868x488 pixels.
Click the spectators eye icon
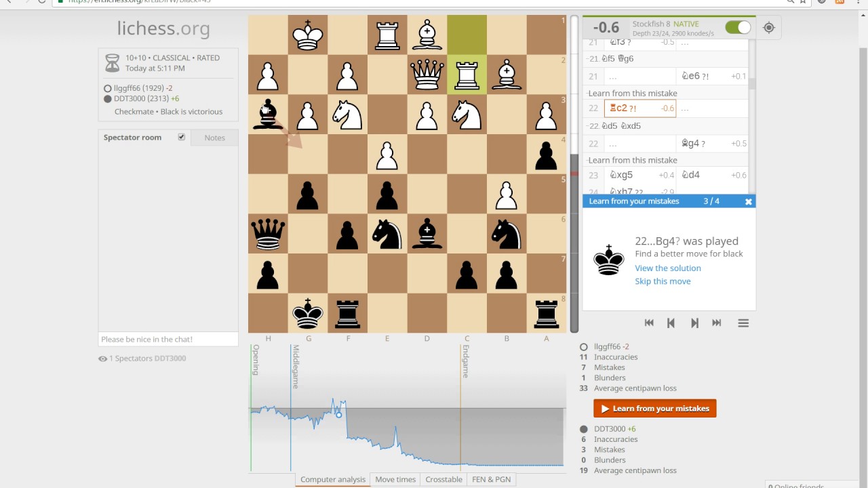pyautogui.click(x=102, y=359)
